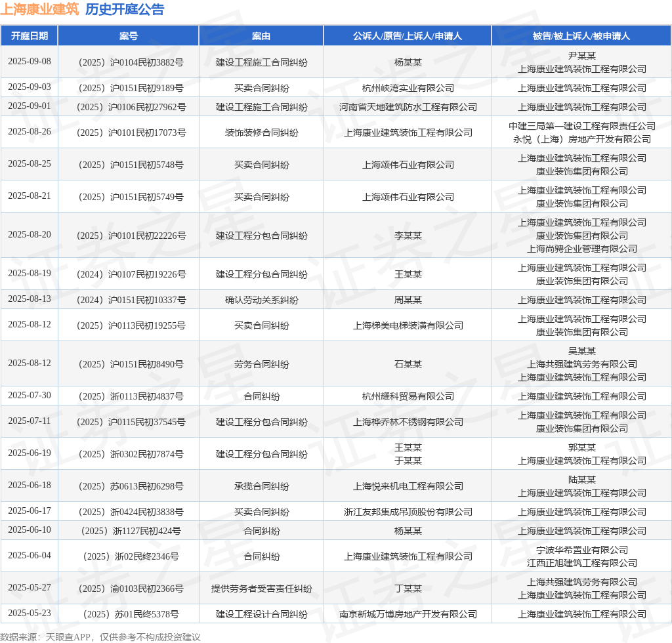The height and width of the screenshot is (643, 672).
Task: Click case type 确认劳动关系纠纷
Action: (261, 300)
